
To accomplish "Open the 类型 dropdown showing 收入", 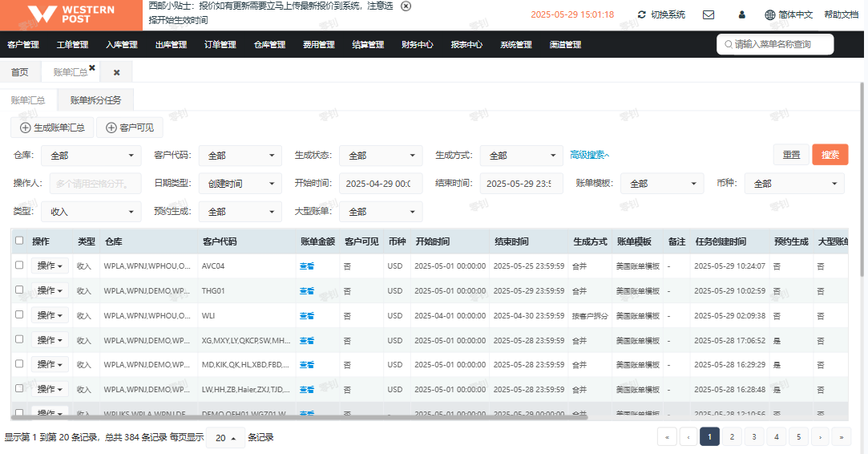I will point(91,212).
